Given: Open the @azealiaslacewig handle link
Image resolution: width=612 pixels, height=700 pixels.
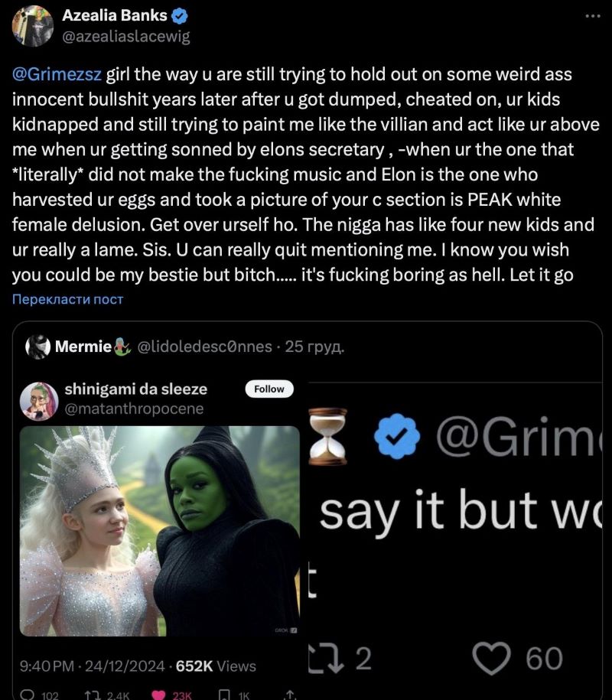Looking at the screenshot, I should pos(125,35).
